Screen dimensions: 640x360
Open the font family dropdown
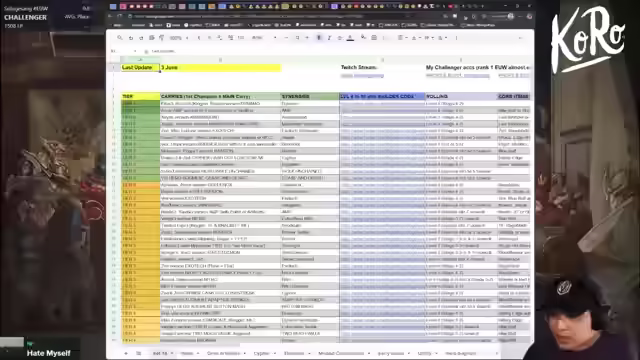[x=264, y=38]
